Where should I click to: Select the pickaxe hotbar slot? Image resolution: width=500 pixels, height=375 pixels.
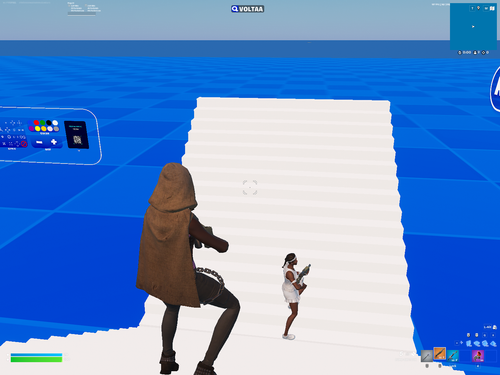pos(427,356)
